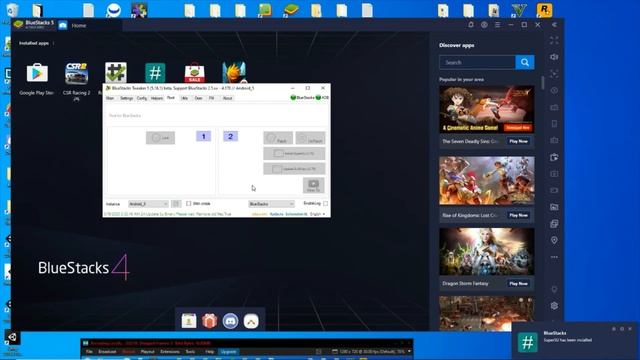Viewport: 640px width, 360px height.
Task: Open English language dropdown in Tweaker status bar
Action: 318,214
